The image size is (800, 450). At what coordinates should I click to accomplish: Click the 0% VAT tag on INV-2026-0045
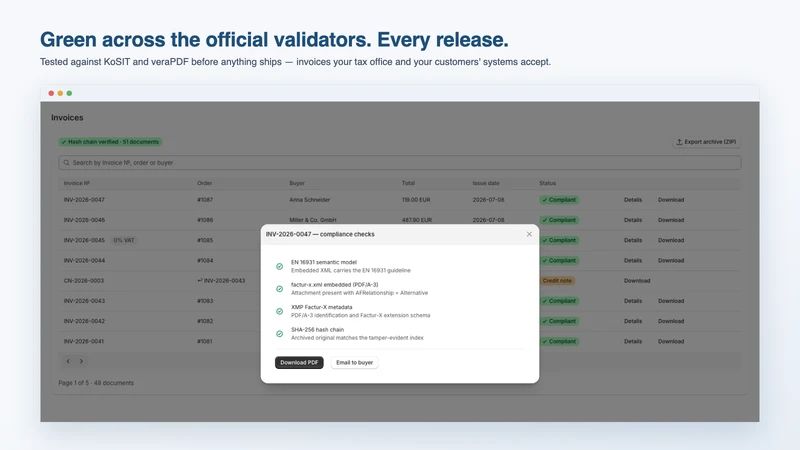(x=124, y=240)
